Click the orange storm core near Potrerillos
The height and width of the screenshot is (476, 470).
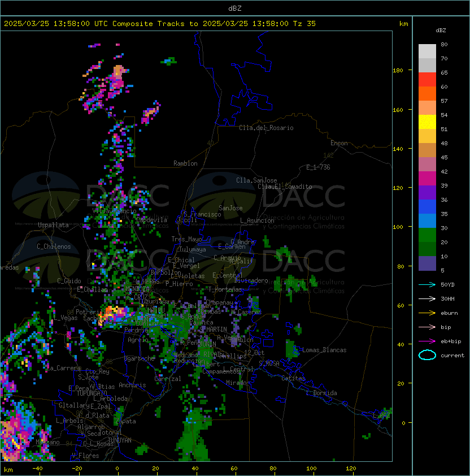[x=108, y=313]
